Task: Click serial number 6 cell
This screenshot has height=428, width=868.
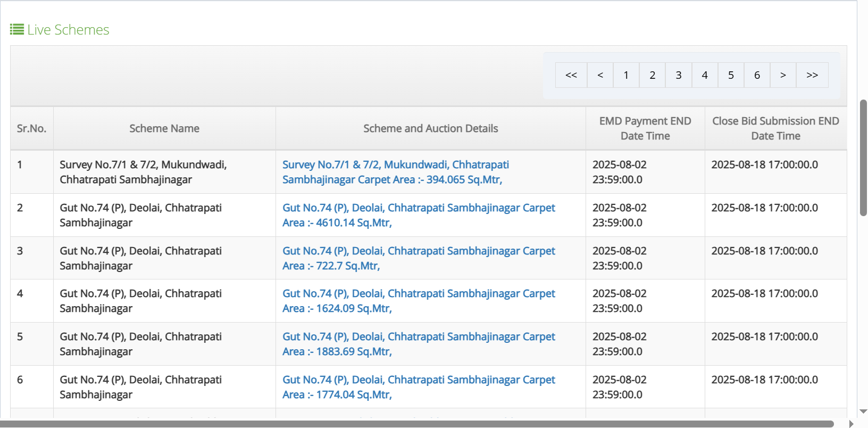Action: coord(31,387)
